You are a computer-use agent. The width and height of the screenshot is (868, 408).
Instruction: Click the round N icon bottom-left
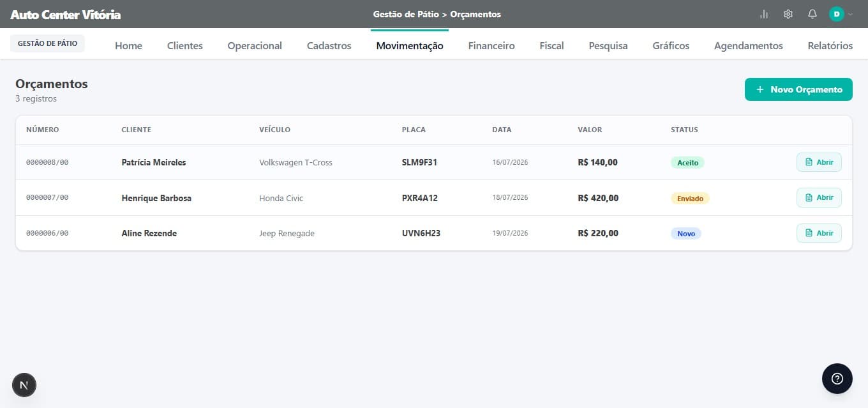tap(24, 385)
